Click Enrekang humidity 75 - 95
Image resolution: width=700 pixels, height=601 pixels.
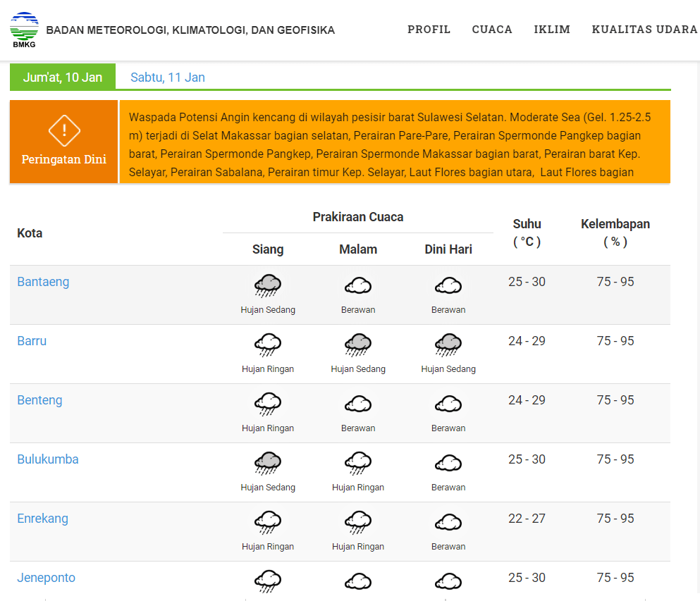(615, 519)
